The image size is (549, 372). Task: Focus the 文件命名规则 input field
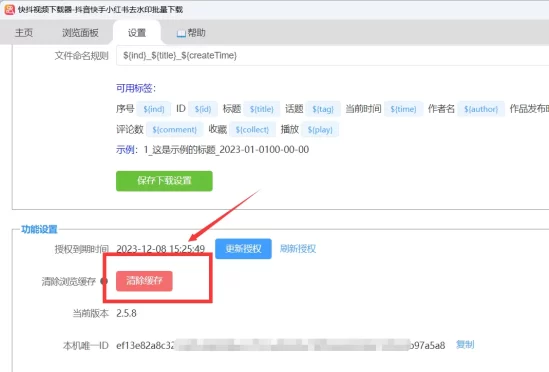coord(332,55)
